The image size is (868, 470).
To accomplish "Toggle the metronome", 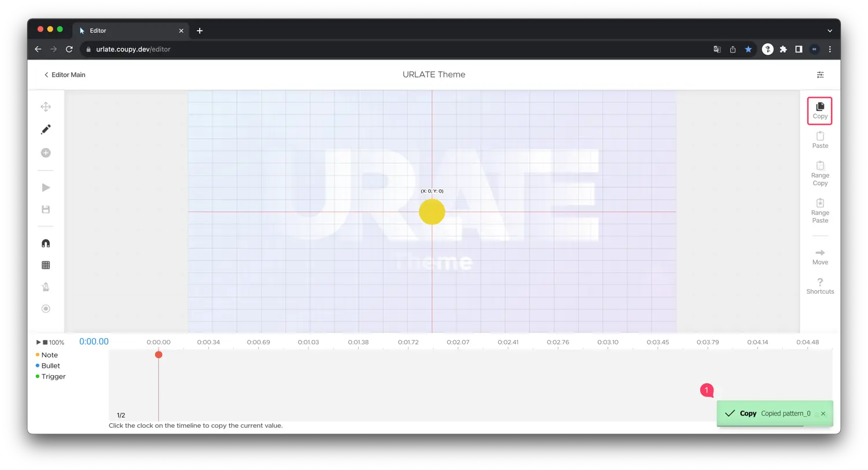I will coord(46,287).
